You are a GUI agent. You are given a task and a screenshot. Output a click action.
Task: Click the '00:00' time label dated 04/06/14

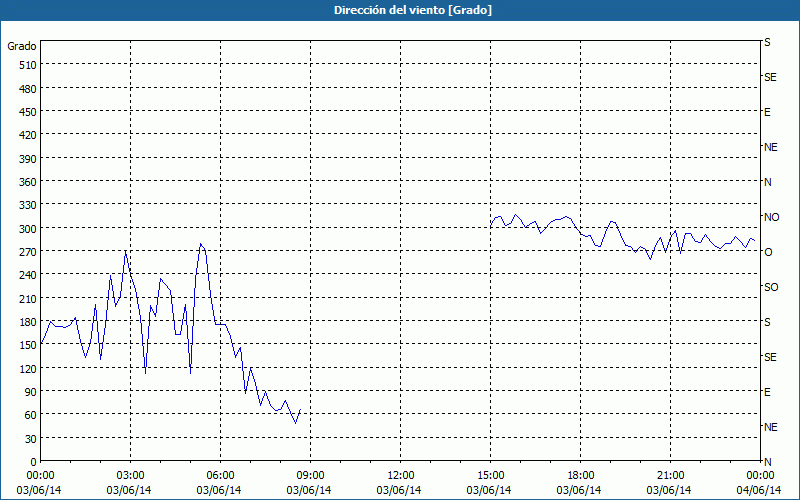(x=760, y=476)
